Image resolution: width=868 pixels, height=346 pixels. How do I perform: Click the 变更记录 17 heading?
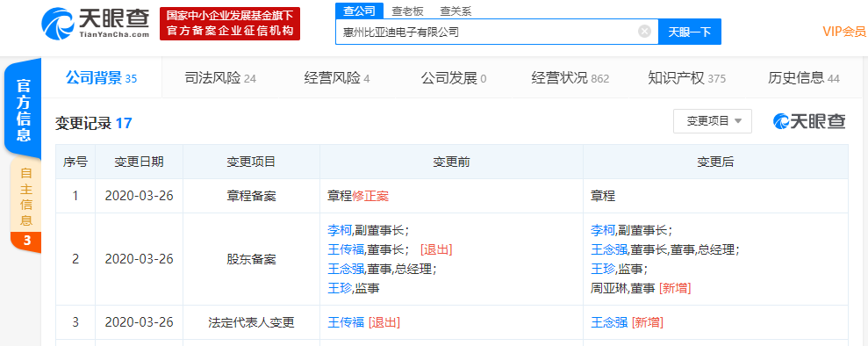click(x=94, y=123)
